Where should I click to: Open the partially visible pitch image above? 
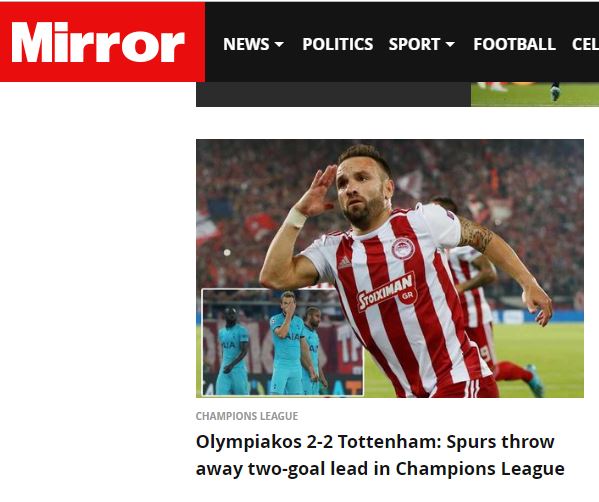click(535, 94)
